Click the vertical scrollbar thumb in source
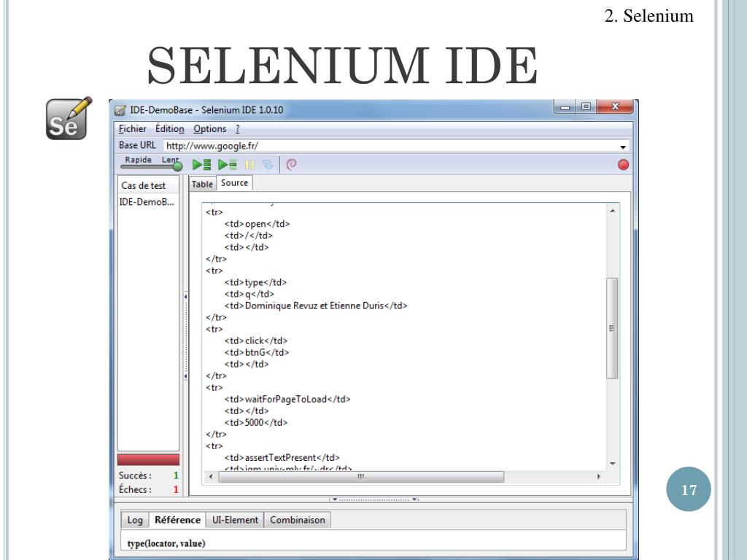Screen dimensions: 747x560 tap(612, 328)
